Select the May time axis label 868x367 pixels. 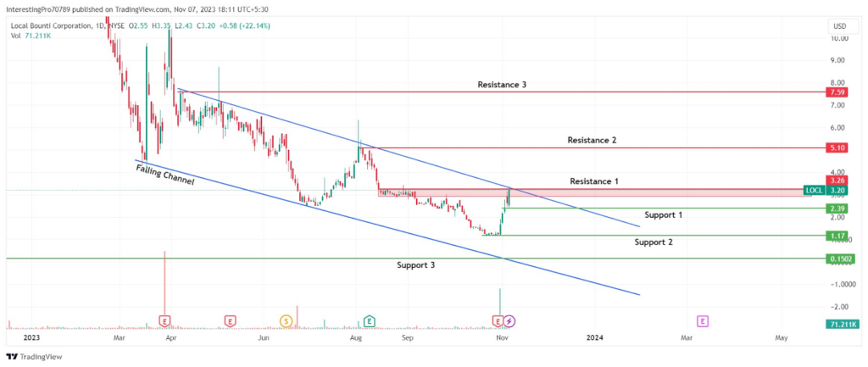point(781,337)
